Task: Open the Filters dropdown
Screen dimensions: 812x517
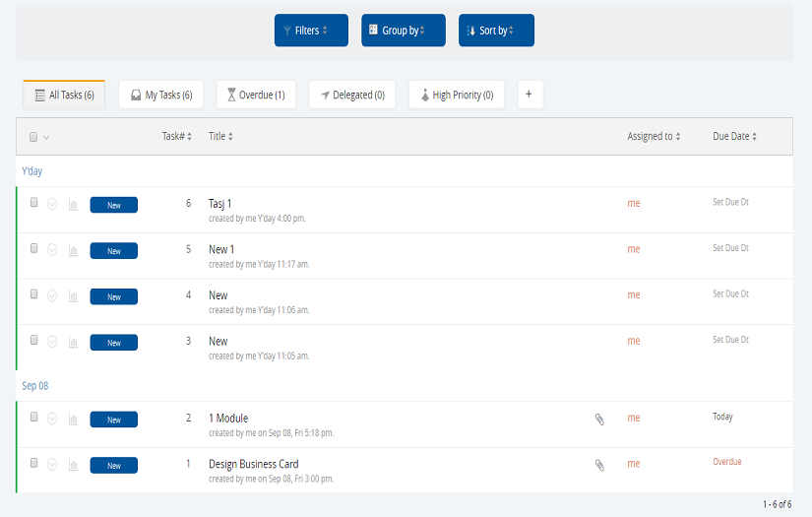Action: click(311, 31)
